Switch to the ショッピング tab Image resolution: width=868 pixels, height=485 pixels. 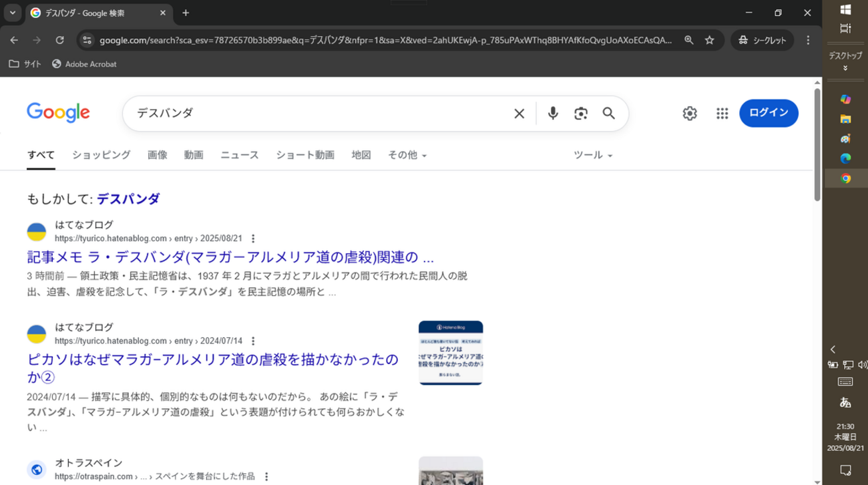tap(101, 155)
